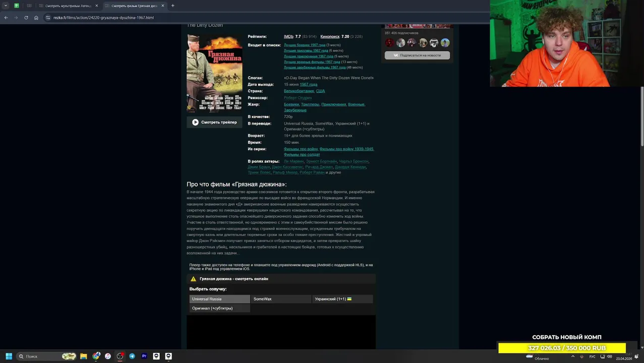This screenshot has width=644, height=363.
Task: Open 'Лучшие военные фильмы 1967 года' list
Action: click(312, 62)
